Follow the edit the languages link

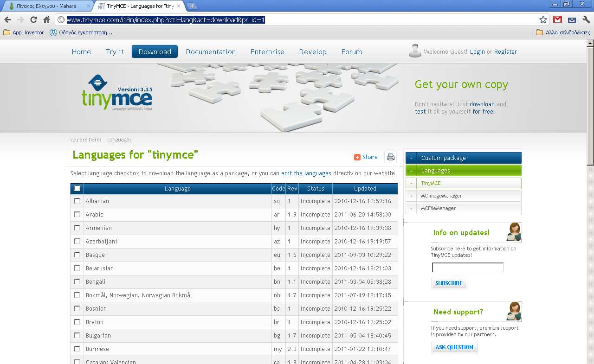pos(306,173)
